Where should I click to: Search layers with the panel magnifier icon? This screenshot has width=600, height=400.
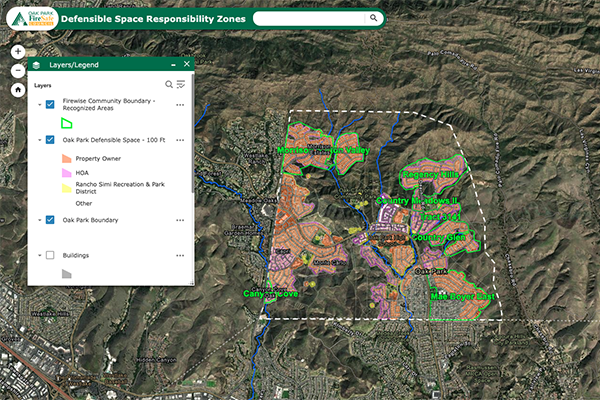169,85
